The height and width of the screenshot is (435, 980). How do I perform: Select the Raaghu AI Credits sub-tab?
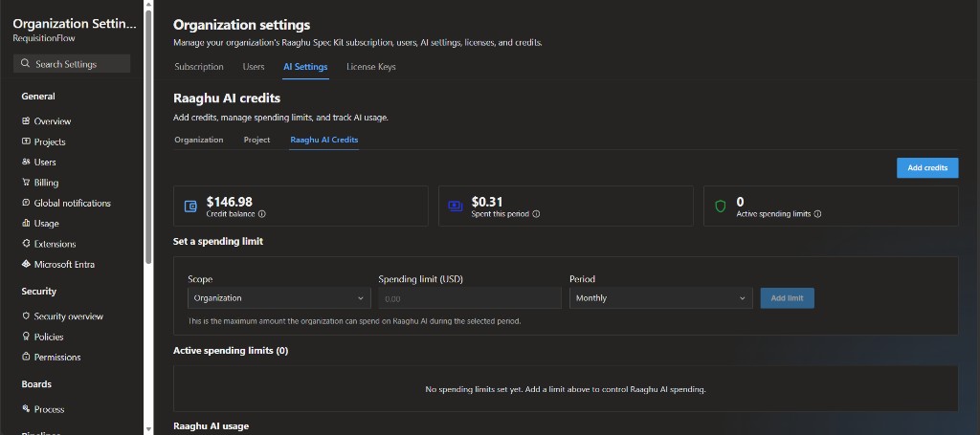pyautogui.click(x=323, y=140)
